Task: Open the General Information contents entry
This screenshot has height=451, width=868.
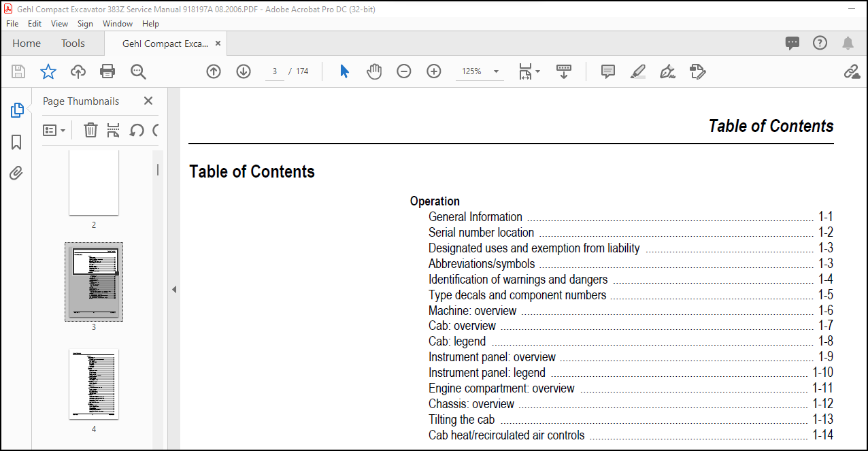Action: 475,217
